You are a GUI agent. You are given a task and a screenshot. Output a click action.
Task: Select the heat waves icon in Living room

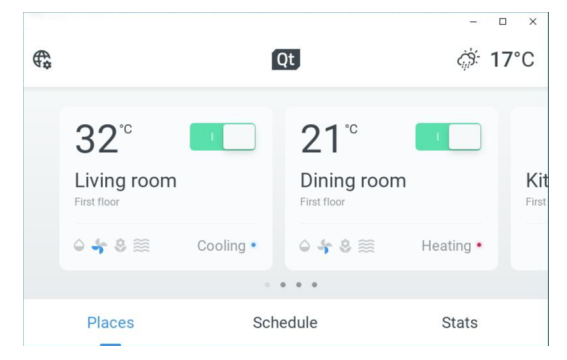coord(141,245)
